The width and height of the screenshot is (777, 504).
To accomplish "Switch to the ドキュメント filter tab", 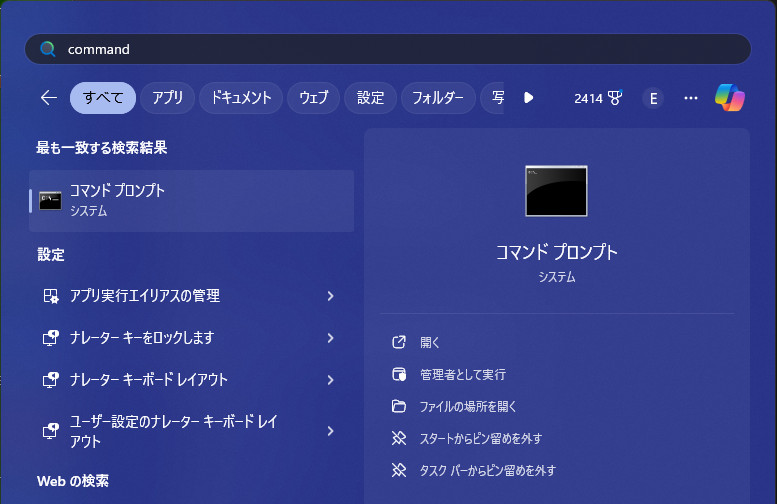I will point(241,98).
